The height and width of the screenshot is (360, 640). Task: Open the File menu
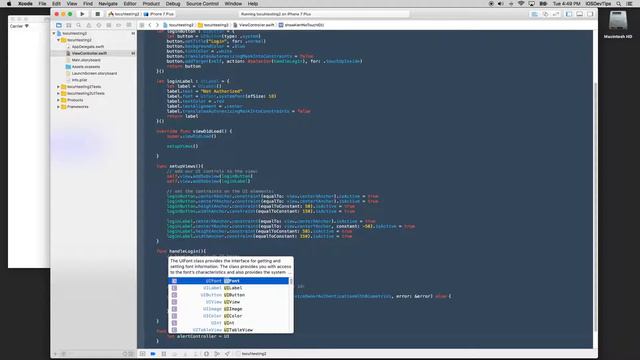click(42, 4)
